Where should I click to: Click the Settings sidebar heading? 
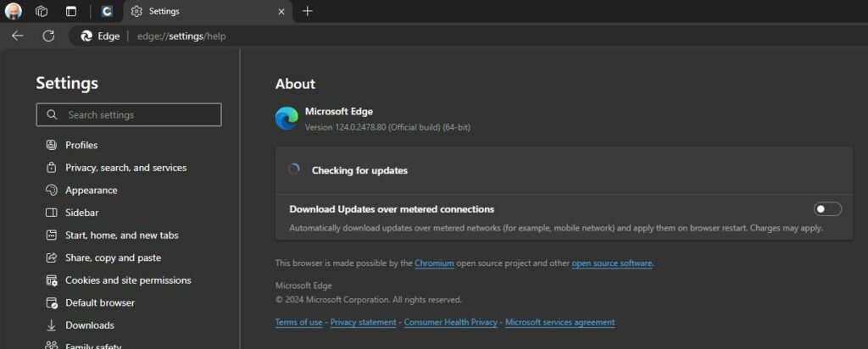click(67, 83)
